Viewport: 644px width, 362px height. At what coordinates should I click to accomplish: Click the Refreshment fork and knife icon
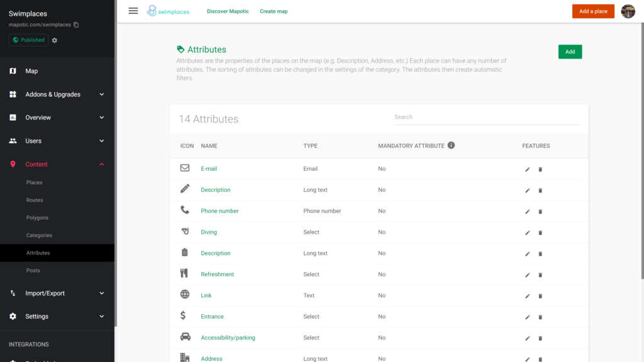point(184,273)
